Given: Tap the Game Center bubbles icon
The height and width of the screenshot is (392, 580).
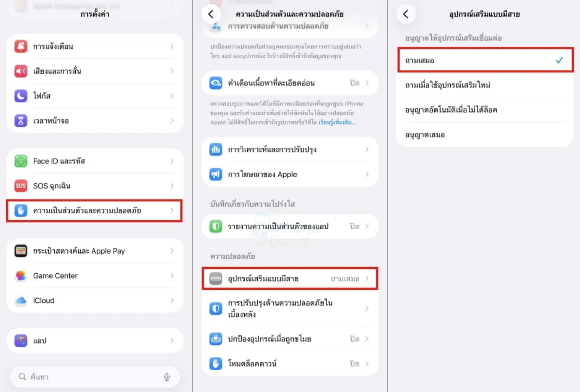Looking at the screenshot, I should coord(21,276).
